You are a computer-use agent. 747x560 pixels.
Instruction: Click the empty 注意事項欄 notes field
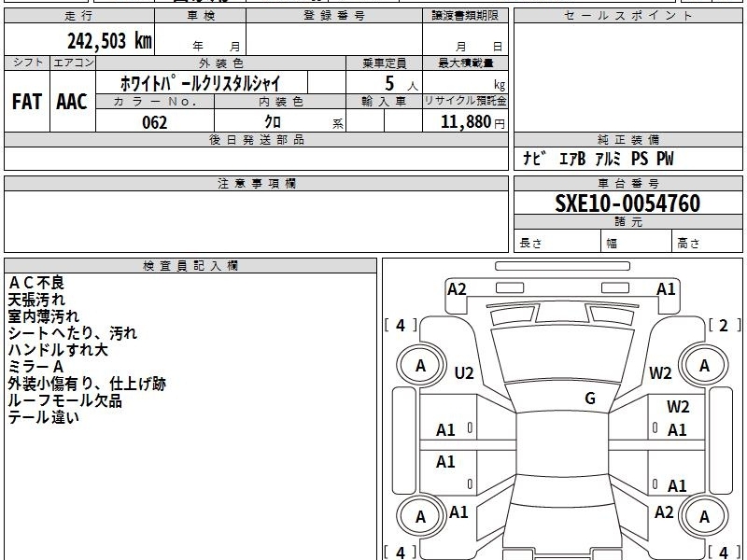tap(256, 221)
